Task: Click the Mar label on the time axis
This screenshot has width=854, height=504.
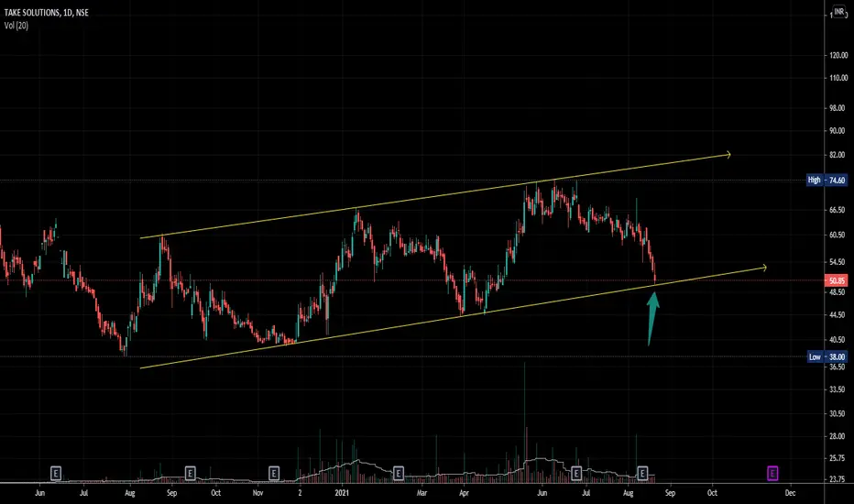Action: [422, 493]
